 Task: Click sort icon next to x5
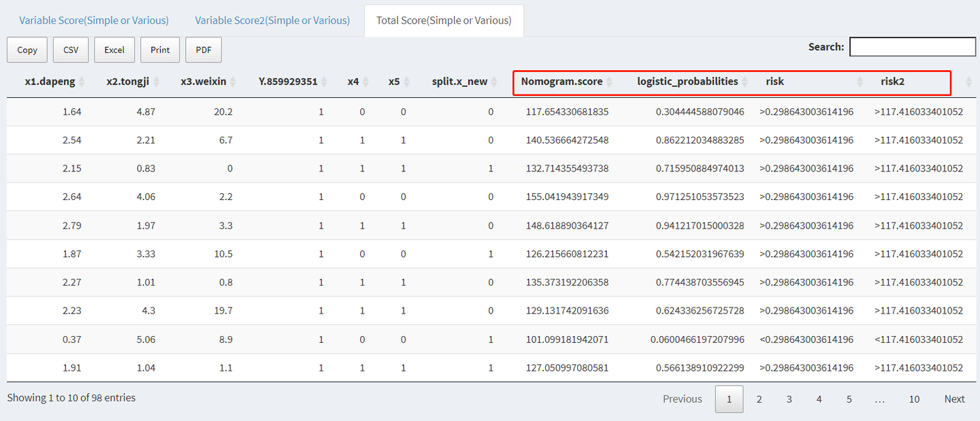pyautogui.click(x=406, y=82)
